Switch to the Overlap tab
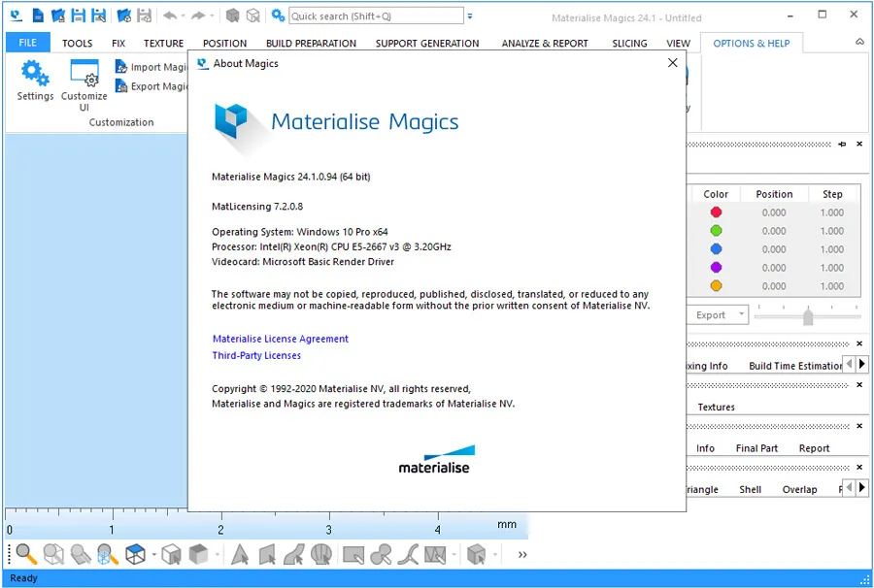Viewport: 874px width, 588px height. pyautogui.click(x=799, y=489)
